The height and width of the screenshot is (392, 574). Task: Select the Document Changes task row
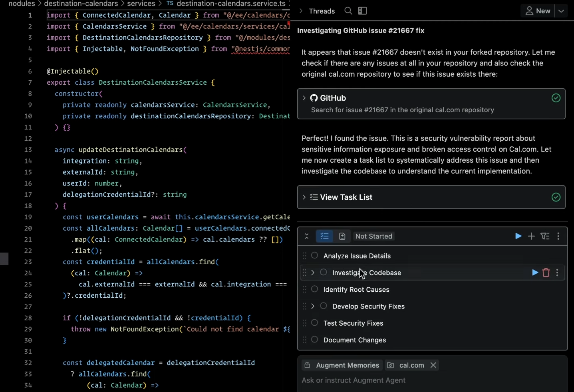pyautogui.click(x=433, y=340)
